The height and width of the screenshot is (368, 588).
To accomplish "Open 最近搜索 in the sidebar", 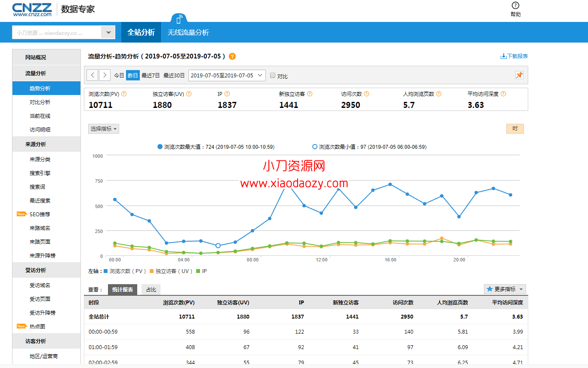I will click(x=40, y=201).
